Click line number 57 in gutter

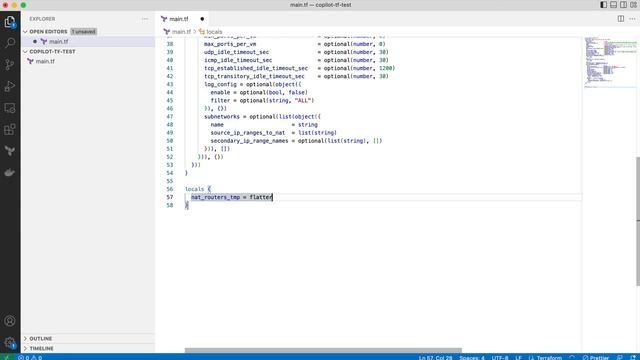(169, 197)
